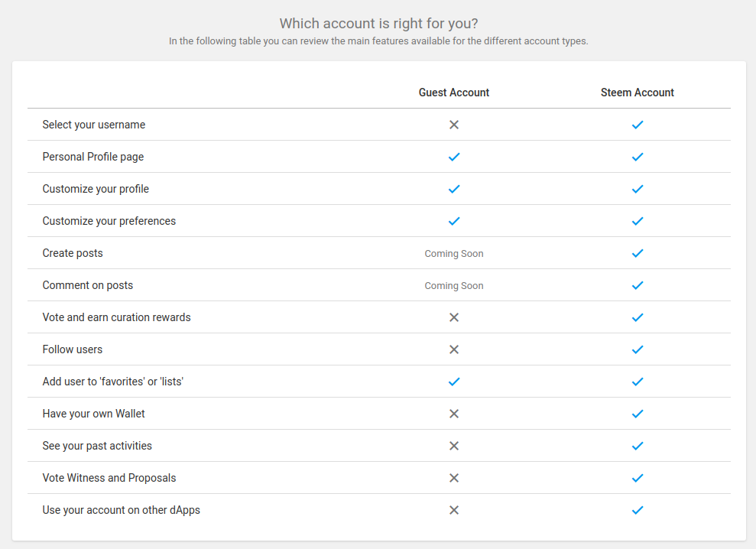756x549 pixels.
Task: Select the checkmark for Personal Profile page under Guest
Action: (x=454, y=157)
